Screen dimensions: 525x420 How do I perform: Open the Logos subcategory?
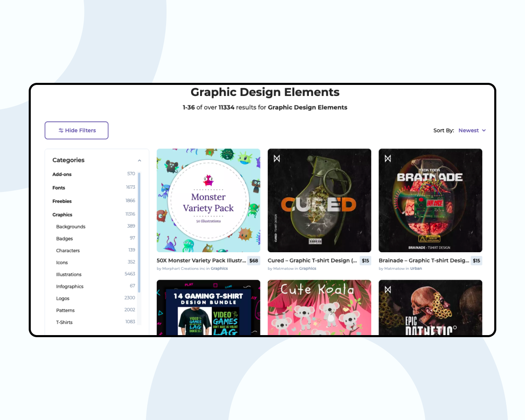(x=63, y=299)
